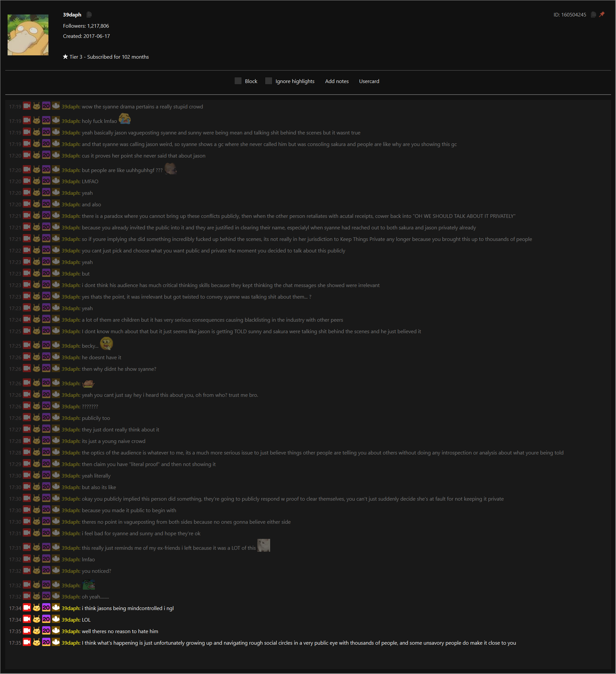
Task: Click the 17:27 timestamp
Action: [x=15, y=429]
